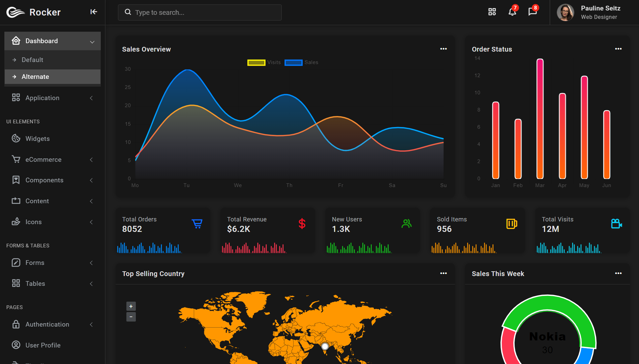Toggle the Sales series in chart legend
Screen dimensions: 639x364
(301, 62)
